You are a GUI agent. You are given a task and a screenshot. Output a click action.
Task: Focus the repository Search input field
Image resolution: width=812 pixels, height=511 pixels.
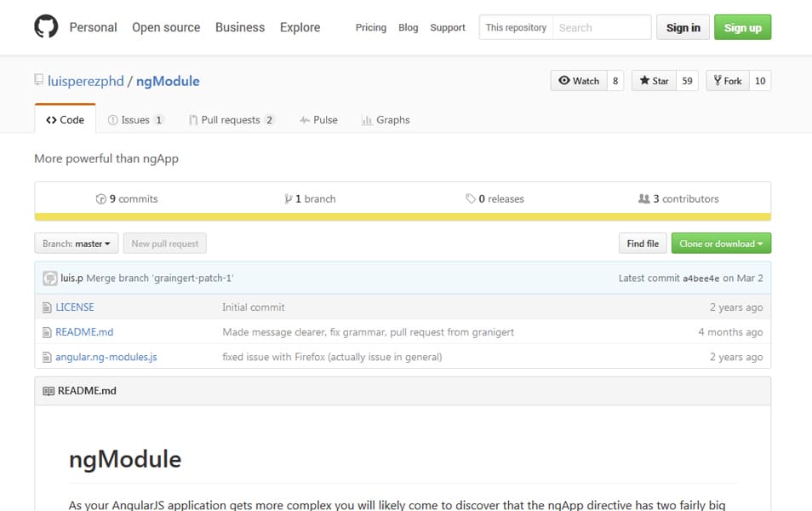[602, 27]
